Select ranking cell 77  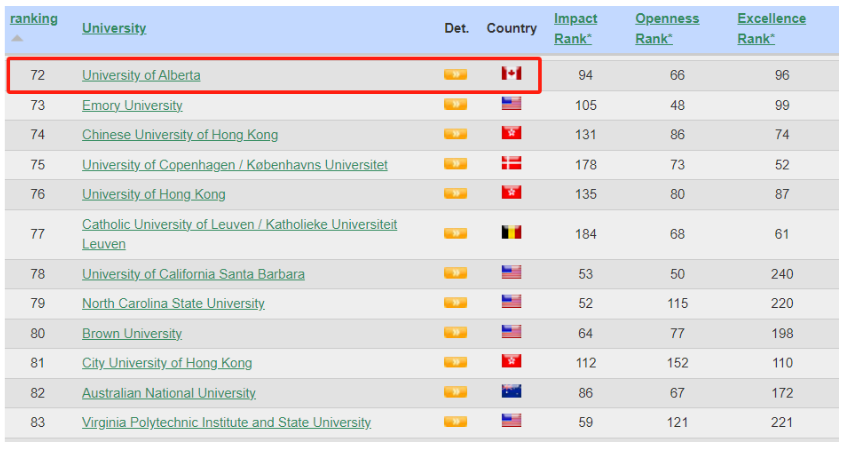(x=37, y=234)
